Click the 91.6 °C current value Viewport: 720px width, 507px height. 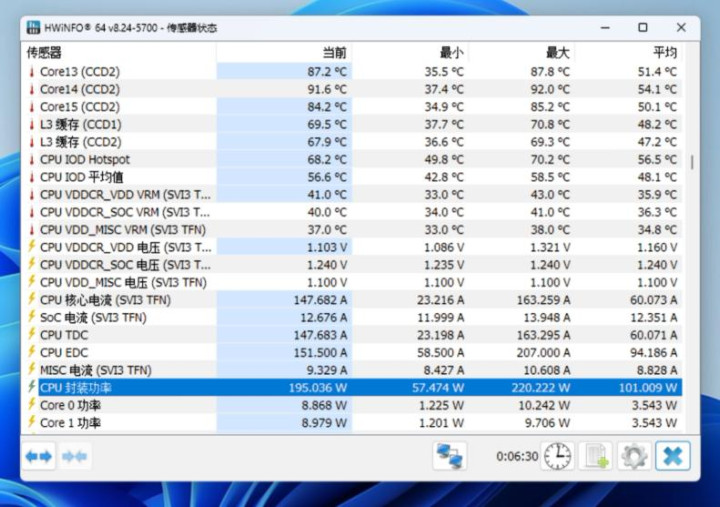[x=327, y=89]
